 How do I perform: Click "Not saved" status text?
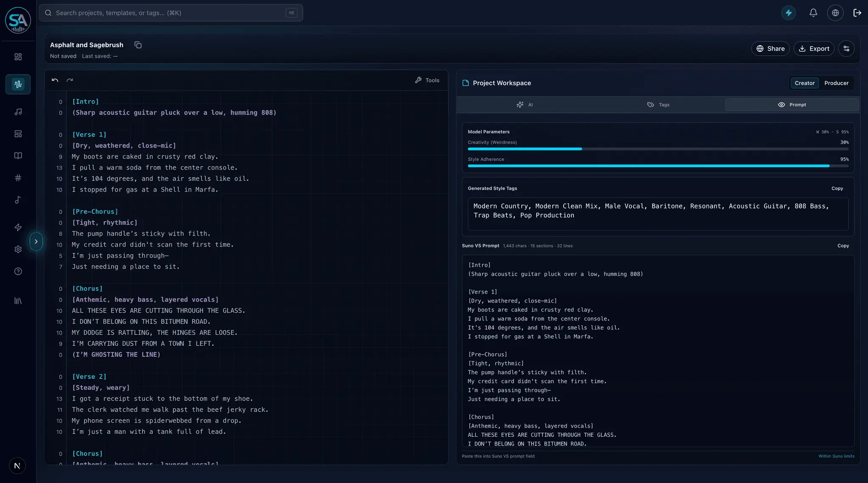(x=63, y=56)
